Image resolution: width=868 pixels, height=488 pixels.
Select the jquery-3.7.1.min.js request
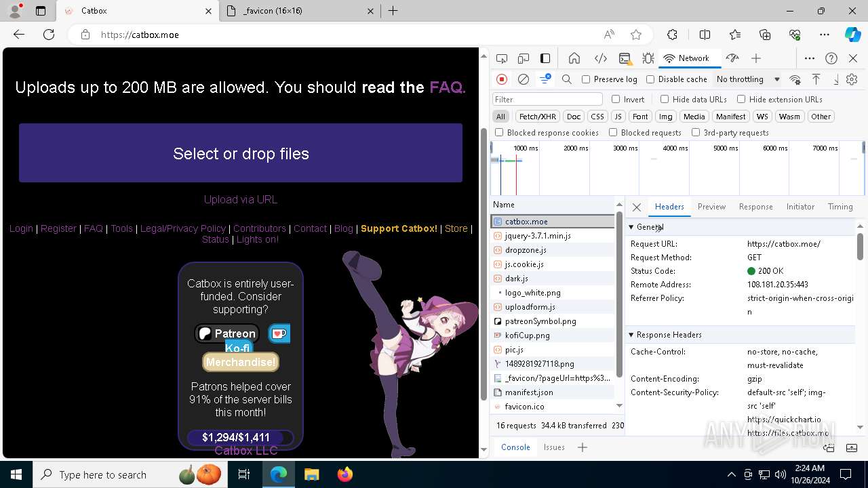point(553,236)
